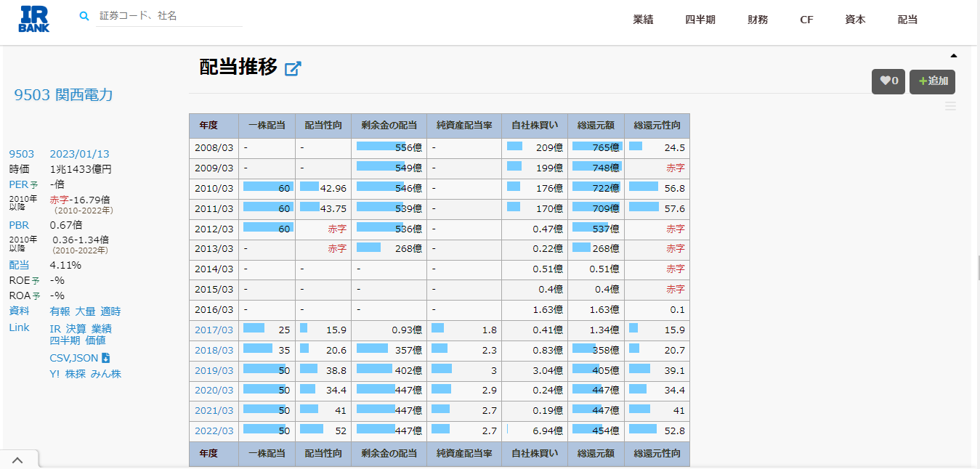Open the Y! finance link
The height and width of the screenshot is (469, 980).
click(x=55, y=374)
